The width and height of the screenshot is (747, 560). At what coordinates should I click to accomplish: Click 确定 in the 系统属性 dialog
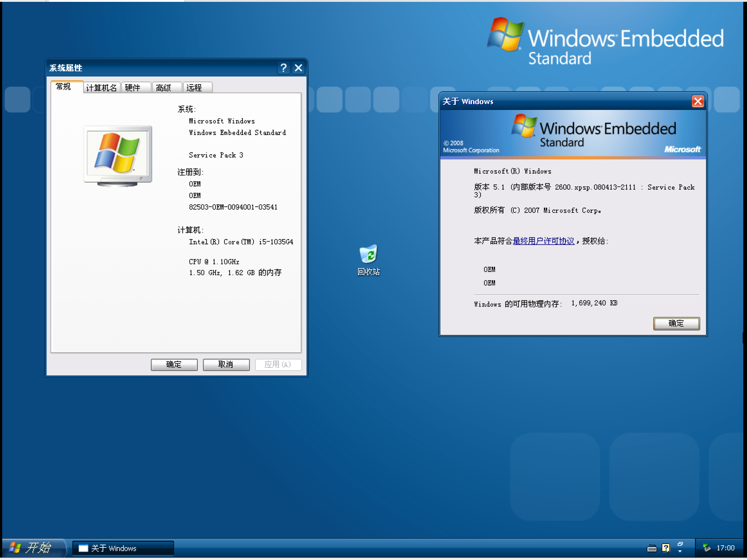(x=174, y=364)
